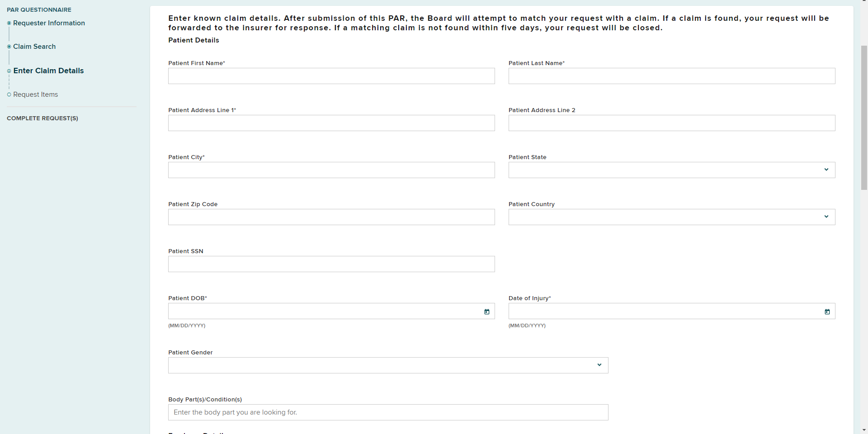Open the Patient Gender dropdown
This screenshot has height=434, width=868.
pos(388,365)
